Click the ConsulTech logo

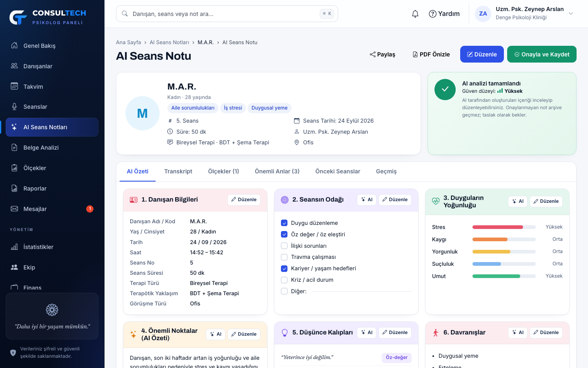[x=48, y=17]
